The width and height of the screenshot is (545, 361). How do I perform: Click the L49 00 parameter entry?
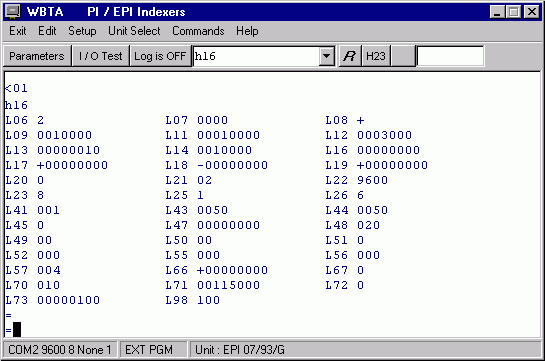tap(29, 240)
